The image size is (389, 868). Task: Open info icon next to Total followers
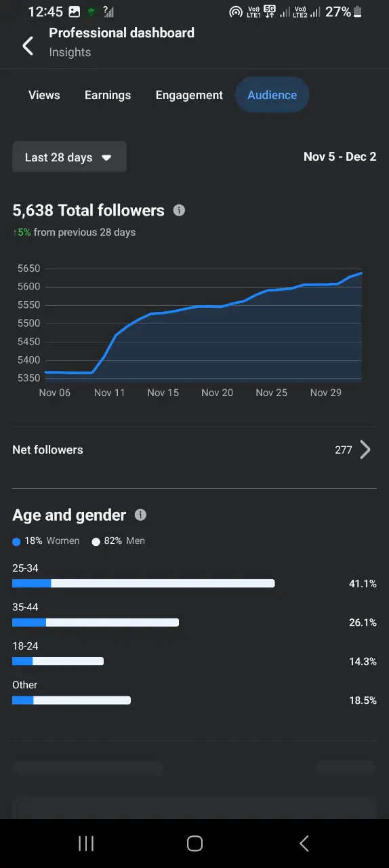click(179, 210)
